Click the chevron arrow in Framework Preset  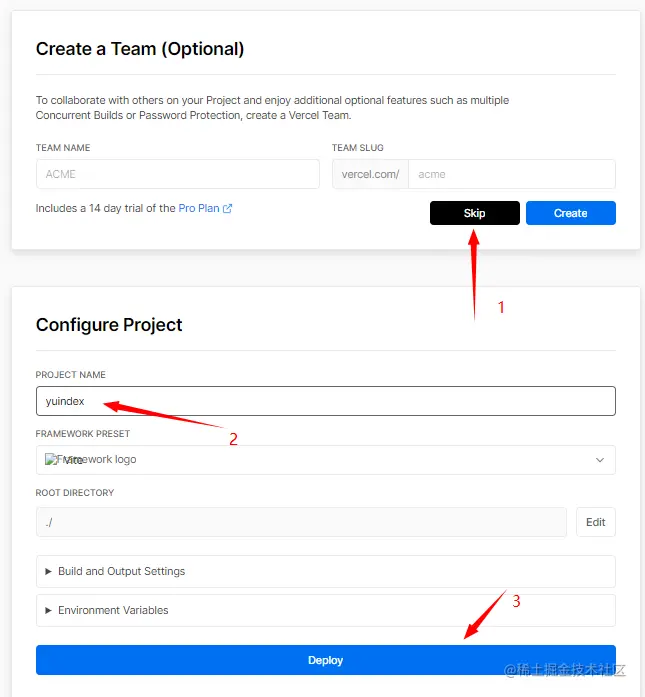point(600,460)
